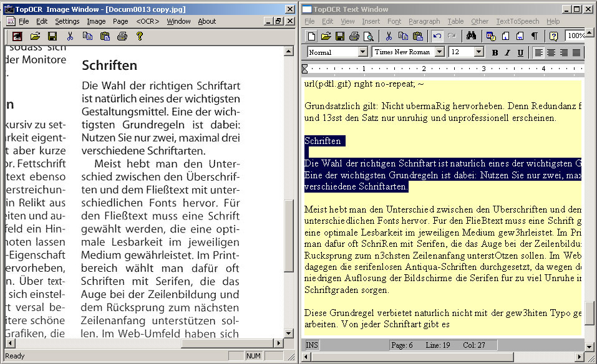Open the About menu in Image Window
Image resolution: width=597 pixels, height=364 pixels.
tap(206, 21)
